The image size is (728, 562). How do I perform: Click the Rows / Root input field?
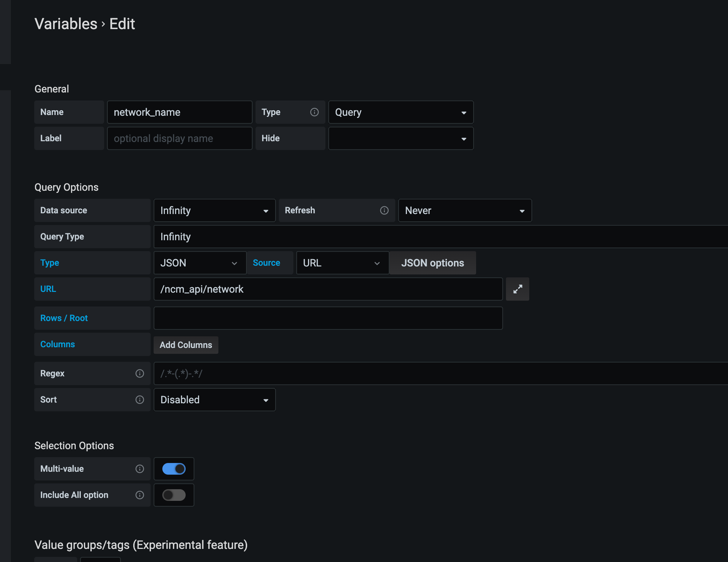coord(328,318)
